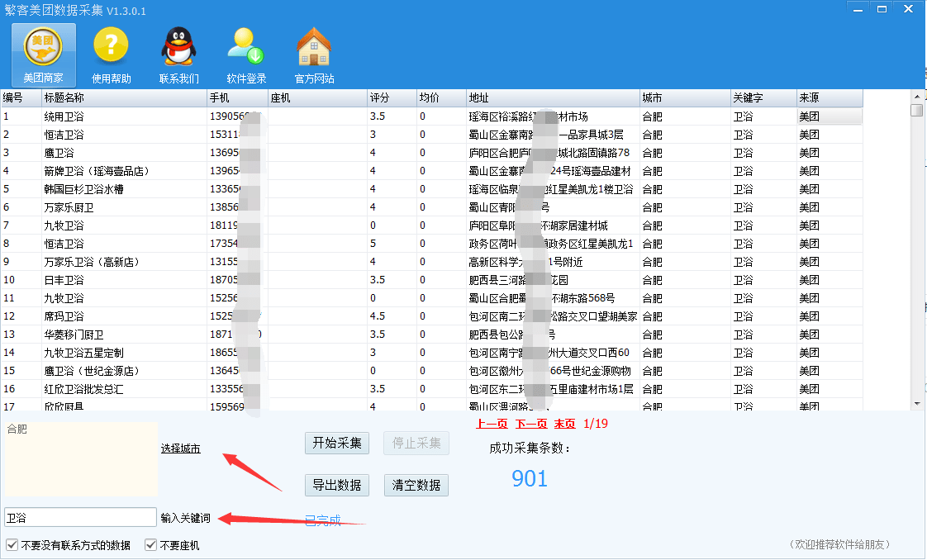The height and width of the screenshot is (560, 927).
Task: Click 九牧卫浴 in row 11
Action: point(64,298)
